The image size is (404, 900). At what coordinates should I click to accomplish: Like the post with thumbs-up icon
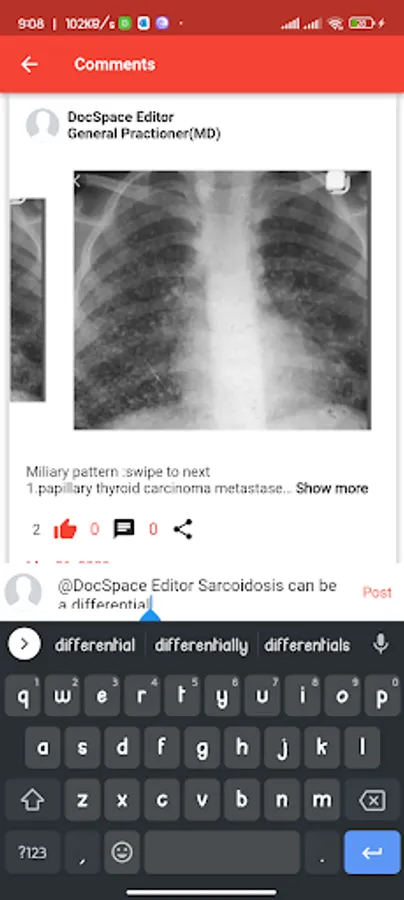pyautogui.click(x=65, y=529)
